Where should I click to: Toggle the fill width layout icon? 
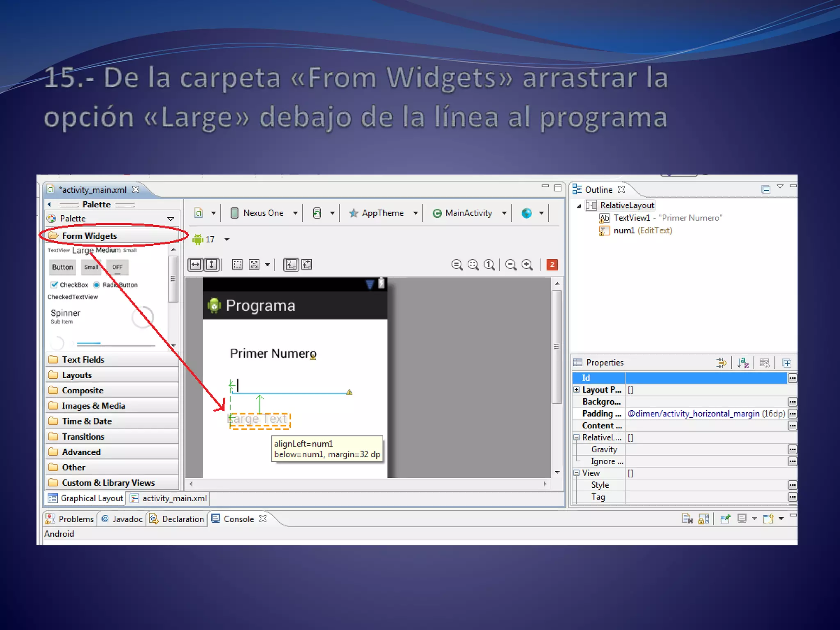point(196,265)
